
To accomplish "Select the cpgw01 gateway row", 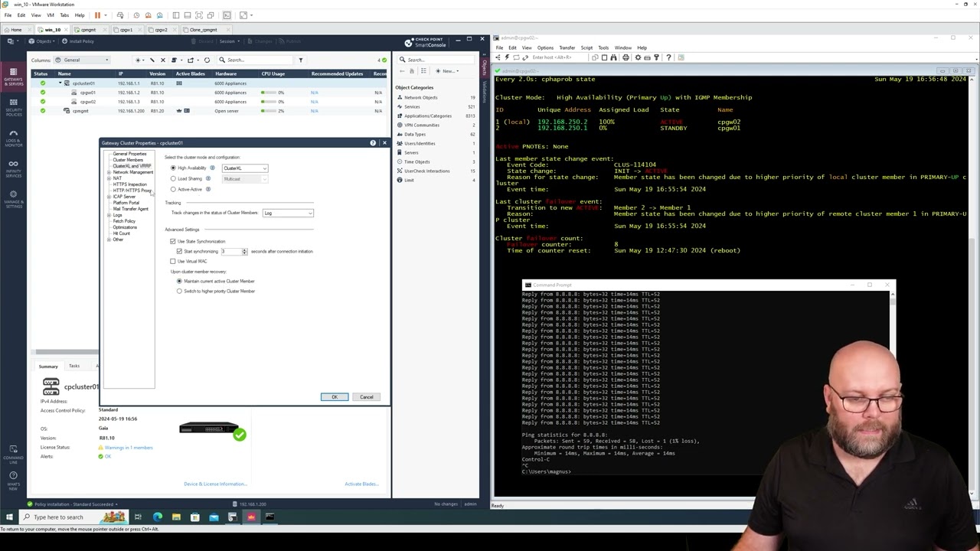I will click(x=208, y=93).
